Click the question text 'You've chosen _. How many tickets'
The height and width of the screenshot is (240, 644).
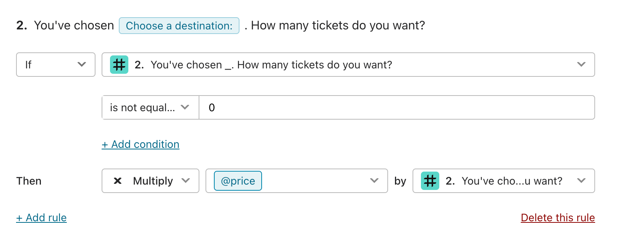[x=238, y=65]
